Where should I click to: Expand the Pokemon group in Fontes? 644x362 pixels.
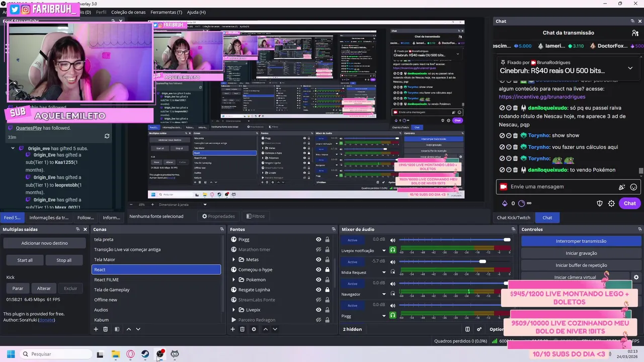233,280
